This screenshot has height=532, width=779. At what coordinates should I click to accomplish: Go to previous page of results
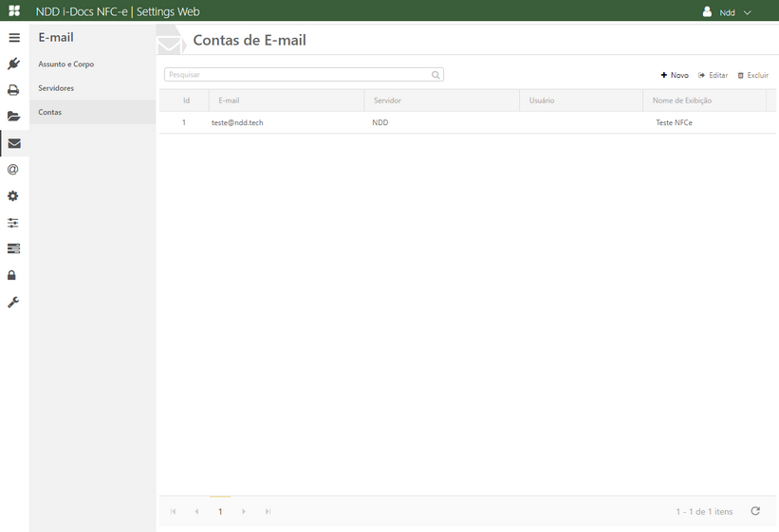coord(196,511)
